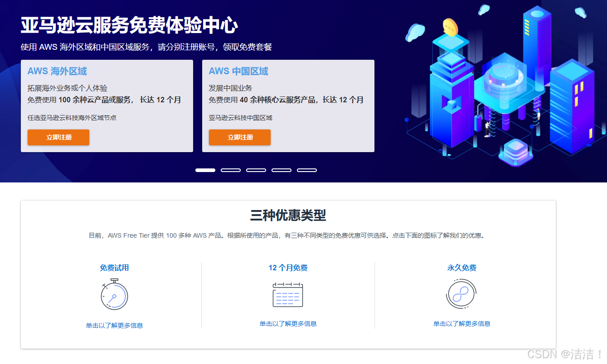This screenshot has width=607, height=364.
Task: Click the line 免费使用 40 余种核心云服务产品
Action: [286, 100]
